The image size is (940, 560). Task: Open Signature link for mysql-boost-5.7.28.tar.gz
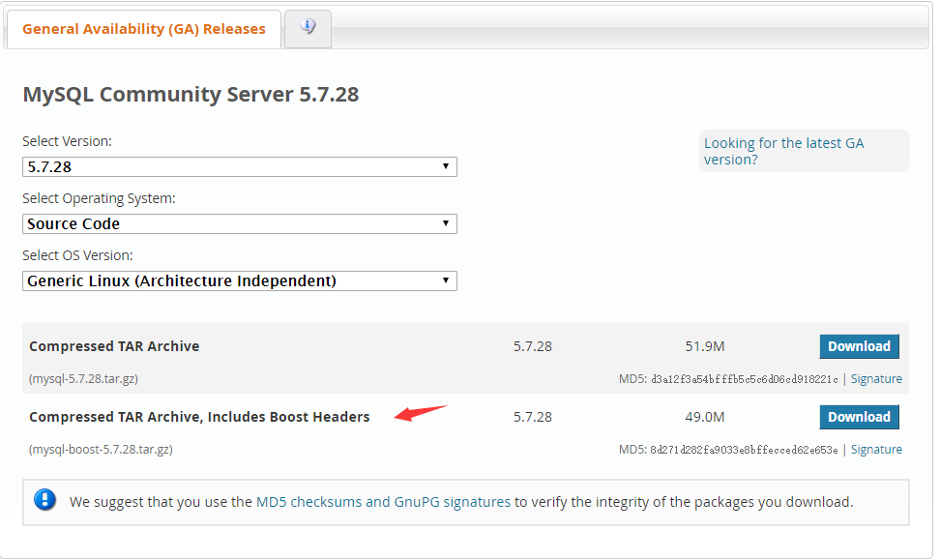coord(876,450)
